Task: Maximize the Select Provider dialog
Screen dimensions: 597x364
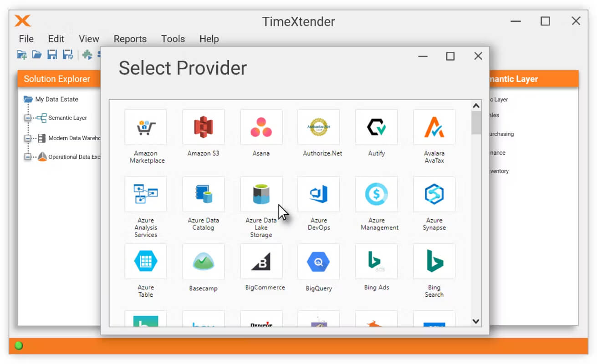Action: point(450,56)
